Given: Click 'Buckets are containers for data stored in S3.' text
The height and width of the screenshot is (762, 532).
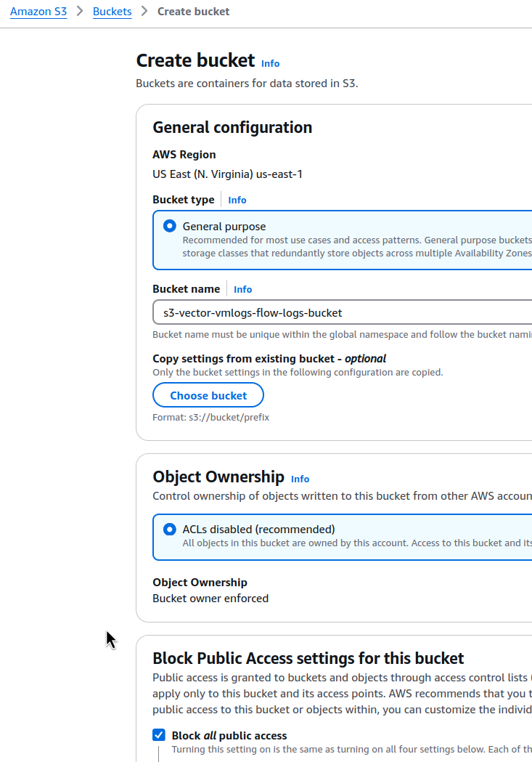Looking at the screenshot, I should click(247, 83).
